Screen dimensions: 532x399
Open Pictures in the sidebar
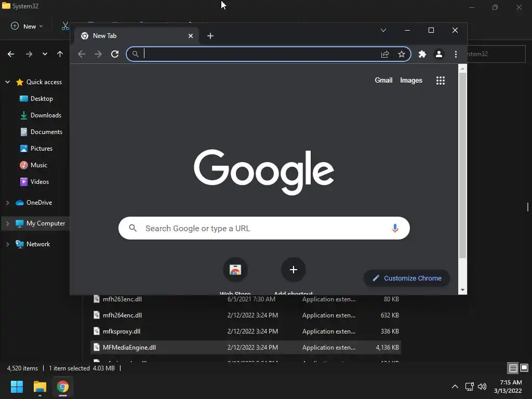point(36,148)
